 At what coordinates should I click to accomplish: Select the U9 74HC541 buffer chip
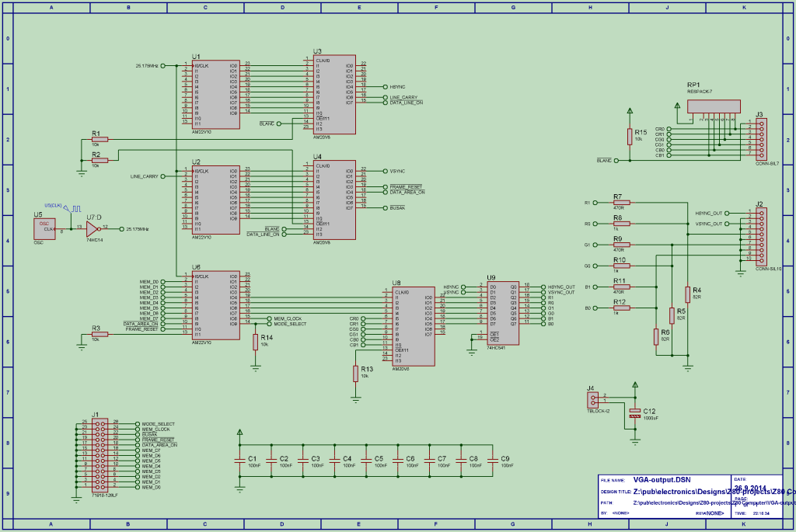click(x=503, y=314)
